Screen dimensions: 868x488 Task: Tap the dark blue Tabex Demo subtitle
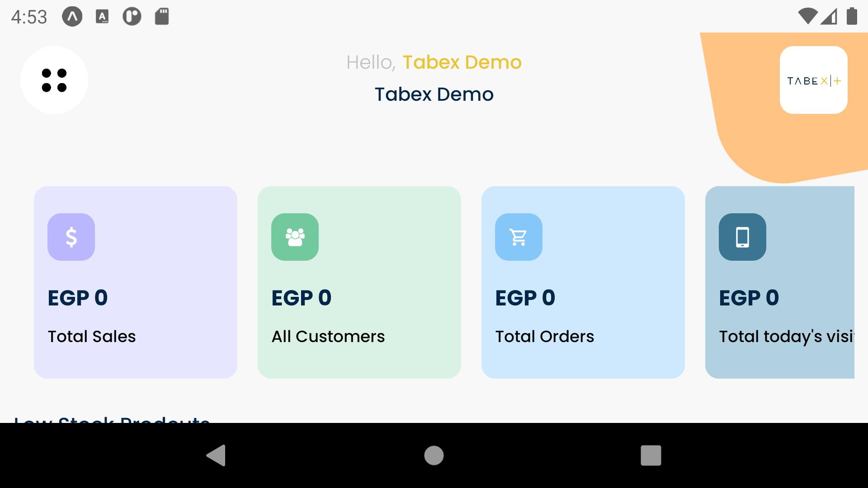click(x=434, y=94)
